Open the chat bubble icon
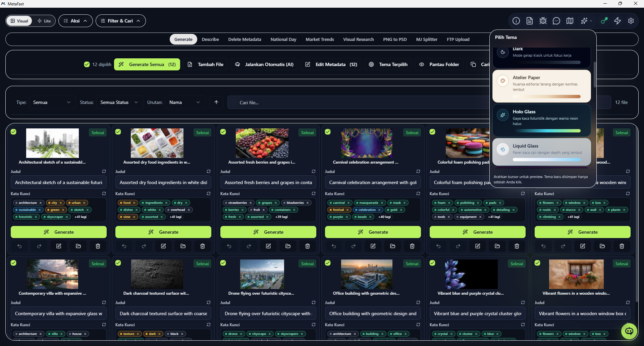 coord(556,21)
